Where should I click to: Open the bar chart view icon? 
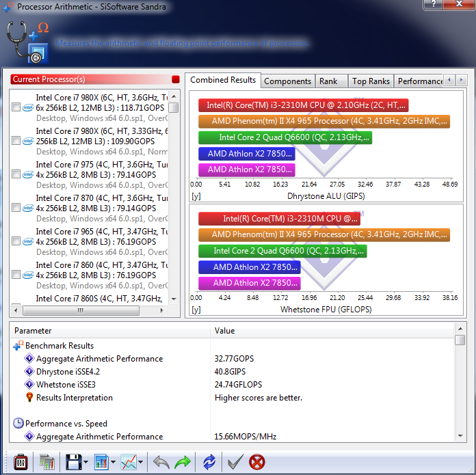(101, 462)
